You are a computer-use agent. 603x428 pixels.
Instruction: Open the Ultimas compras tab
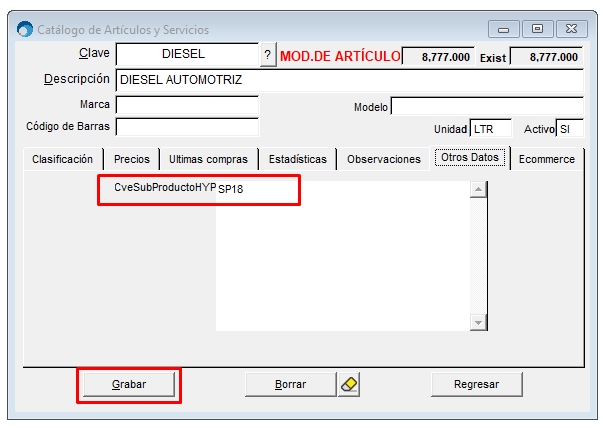pyautogui.click(x=208, y=159)
